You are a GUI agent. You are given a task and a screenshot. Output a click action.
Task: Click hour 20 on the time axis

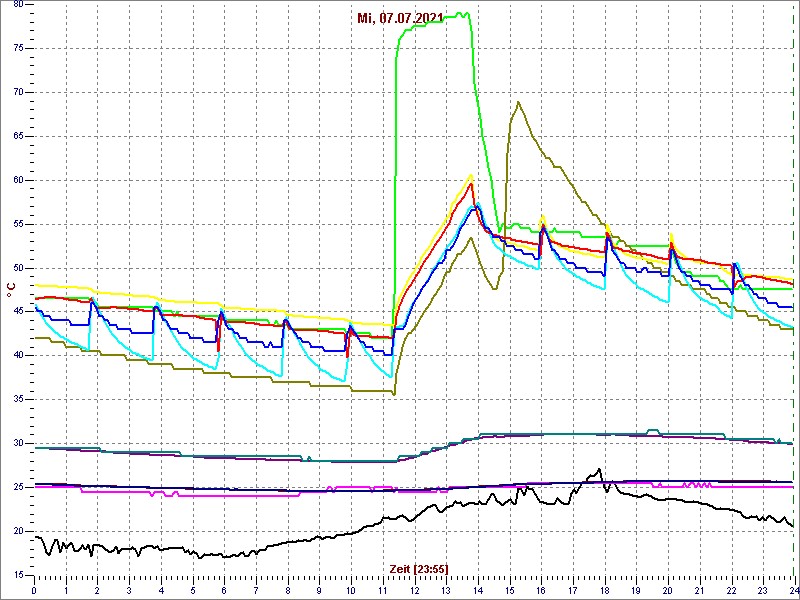tap(667, 590)
